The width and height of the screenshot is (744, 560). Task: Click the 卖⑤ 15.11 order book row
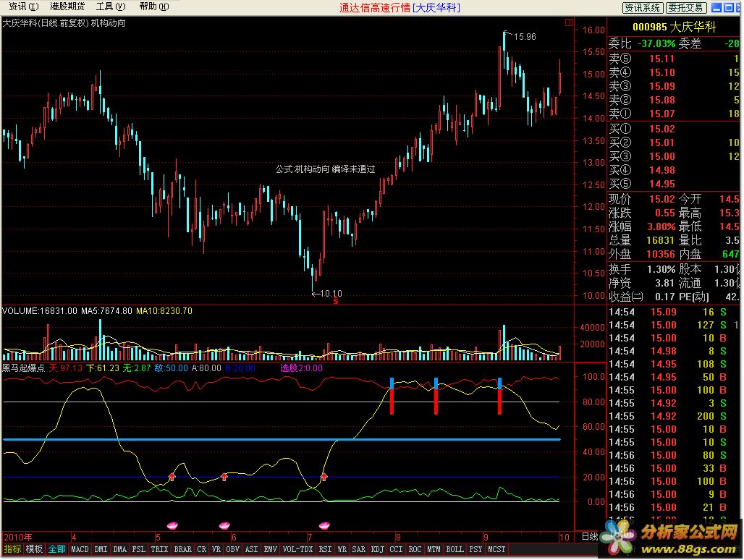click(x=674, y=59)
